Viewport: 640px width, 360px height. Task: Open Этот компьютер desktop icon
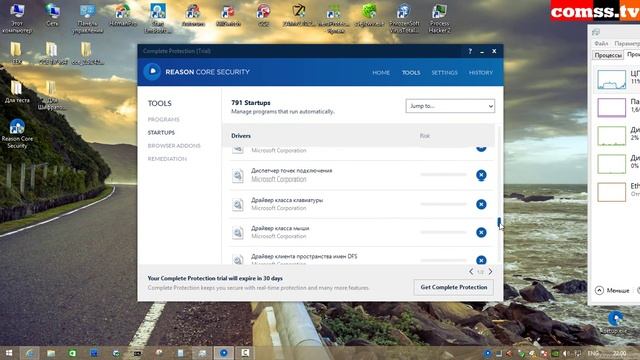point(17,18)
